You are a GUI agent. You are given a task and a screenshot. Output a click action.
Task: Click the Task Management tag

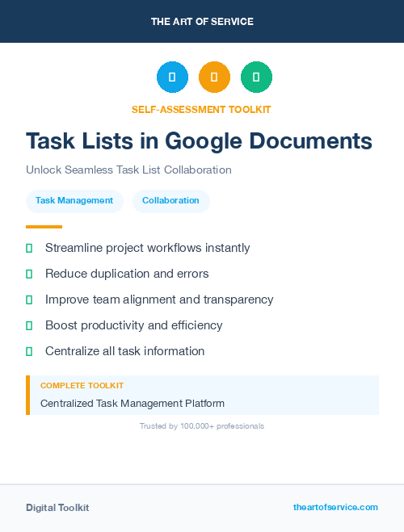pos(74,201)
